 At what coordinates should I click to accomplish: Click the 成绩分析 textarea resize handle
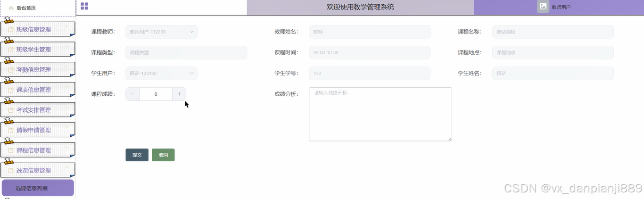[x=450, y=139]
